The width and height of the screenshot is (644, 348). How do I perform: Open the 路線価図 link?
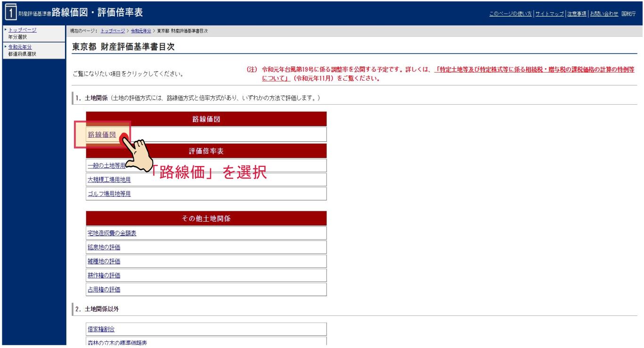(x=102, y=134)
